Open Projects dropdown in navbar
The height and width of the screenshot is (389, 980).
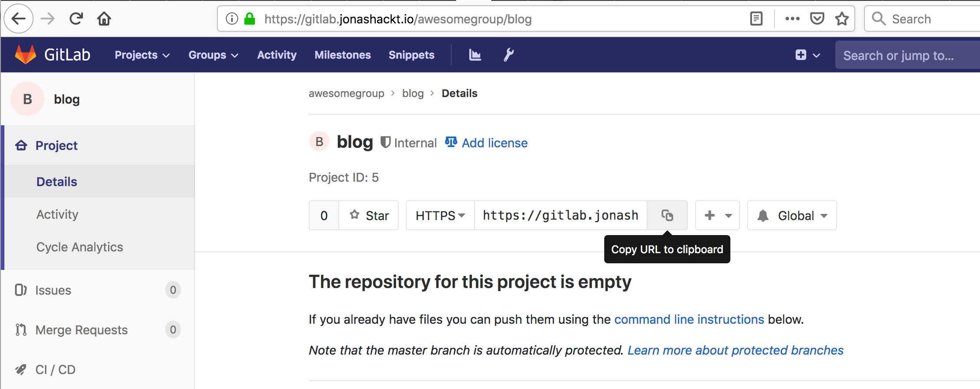[142, 55]
